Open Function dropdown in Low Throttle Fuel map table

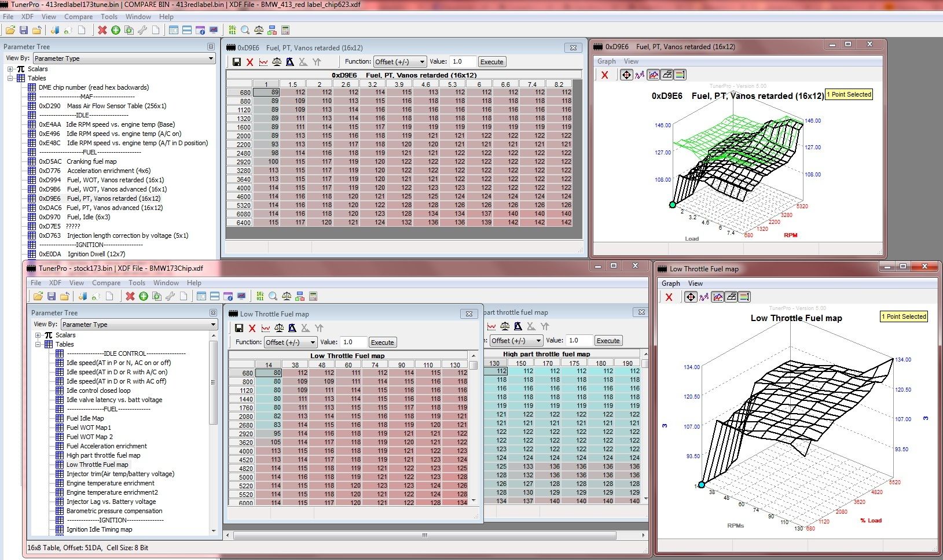click(313, 342)
